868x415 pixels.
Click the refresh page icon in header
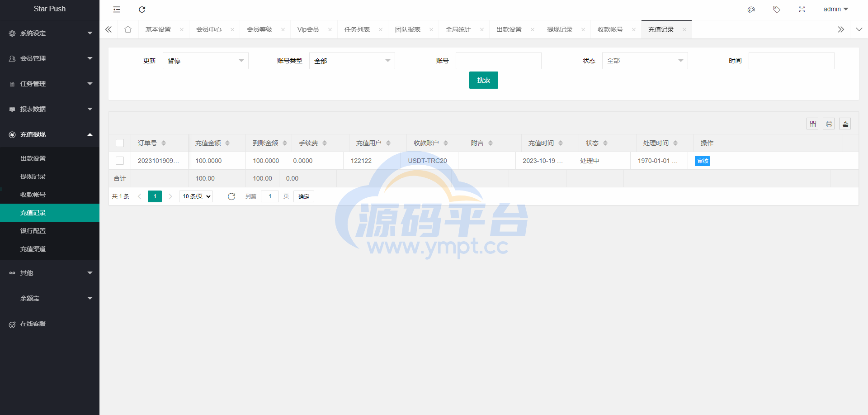pos(142,10)
